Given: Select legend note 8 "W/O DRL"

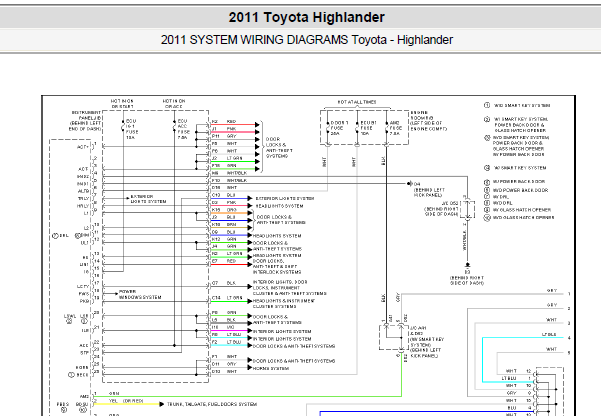Looking at the screenshot, I should tap(498, 203).
